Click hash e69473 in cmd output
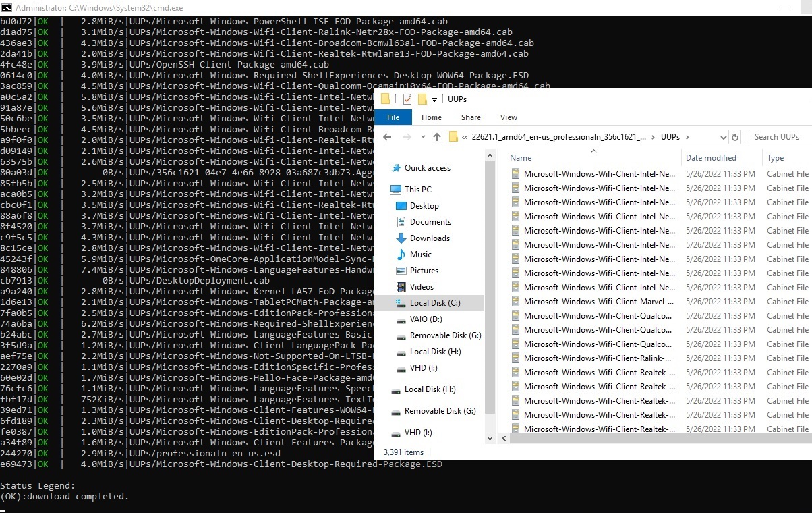 [x=16, y=464]
